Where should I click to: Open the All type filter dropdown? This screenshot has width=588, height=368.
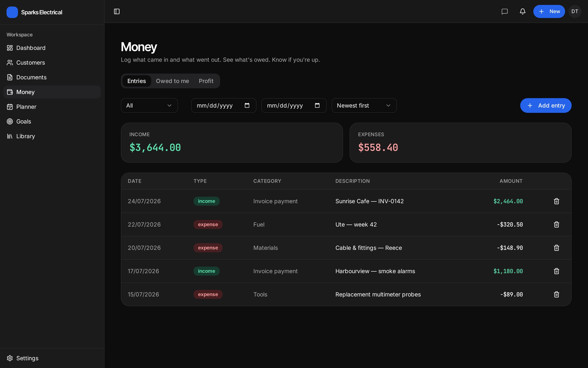click(x=149, y=106)
